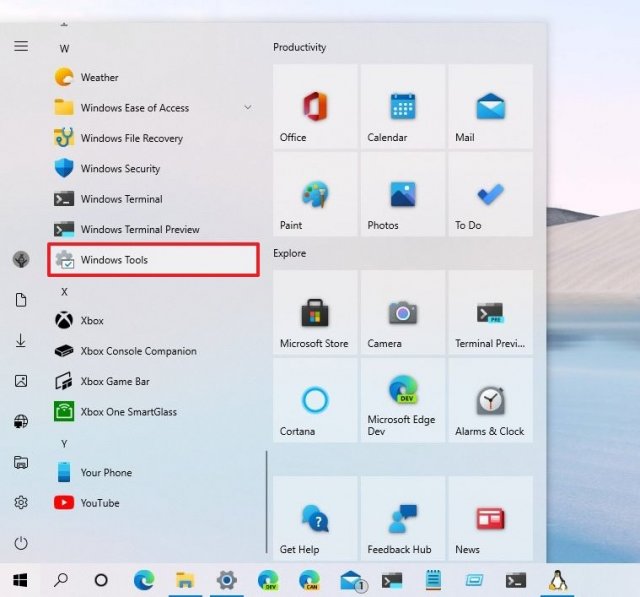Open taskbar Search

(x=61, y=580)
